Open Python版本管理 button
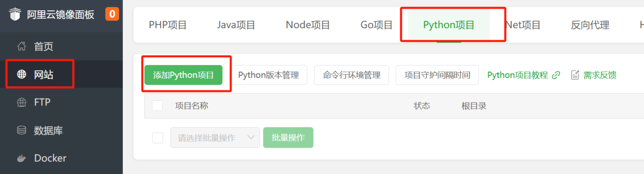Image resolution: width=644 pixels, height=174 pixels. (269, 75)
